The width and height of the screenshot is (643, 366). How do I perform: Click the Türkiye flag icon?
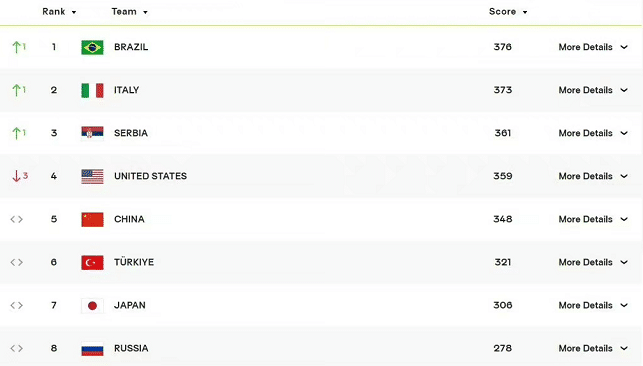click(92, 263)
